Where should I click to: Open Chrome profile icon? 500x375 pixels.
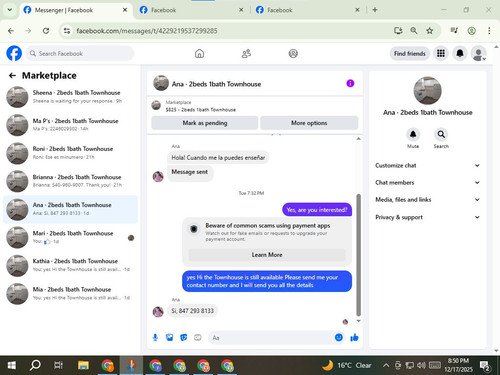pos(471,31)
